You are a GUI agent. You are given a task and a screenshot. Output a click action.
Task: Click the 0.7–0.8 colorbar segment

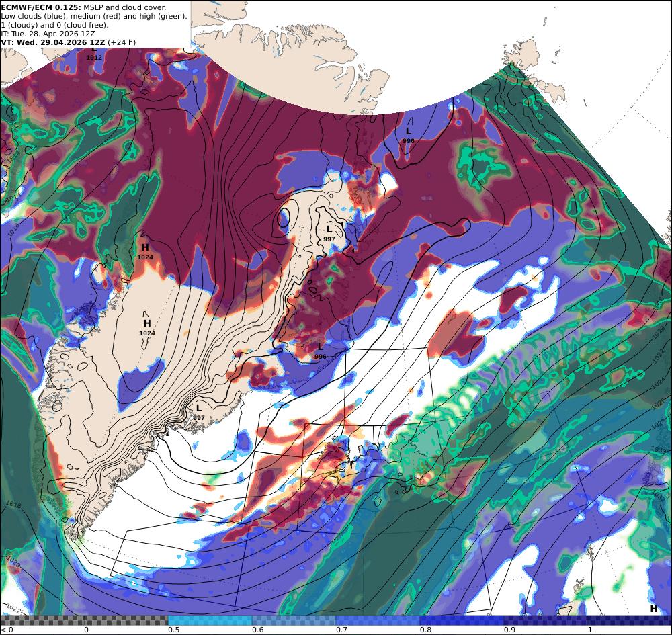click(x=378, y=620)
